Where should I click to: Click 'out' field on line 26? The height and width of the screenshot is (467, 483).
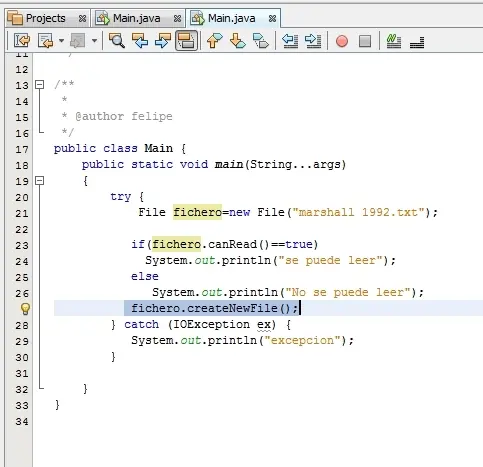pos(212,292)
